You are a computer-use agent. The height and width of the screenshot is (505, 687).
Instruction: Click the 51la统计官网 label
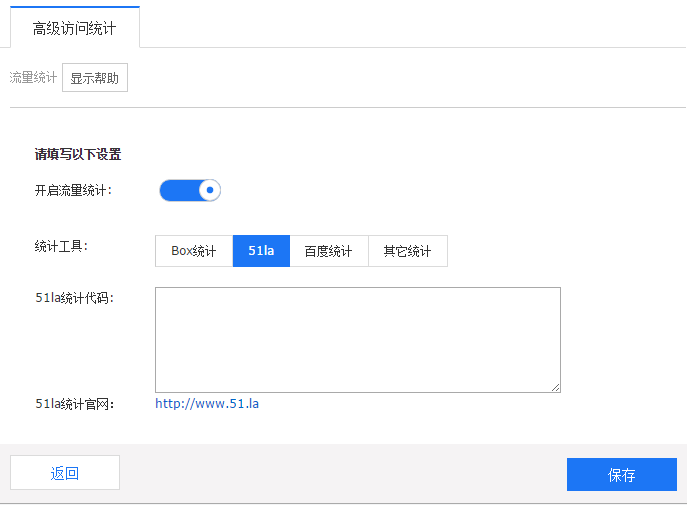[74, 404]
